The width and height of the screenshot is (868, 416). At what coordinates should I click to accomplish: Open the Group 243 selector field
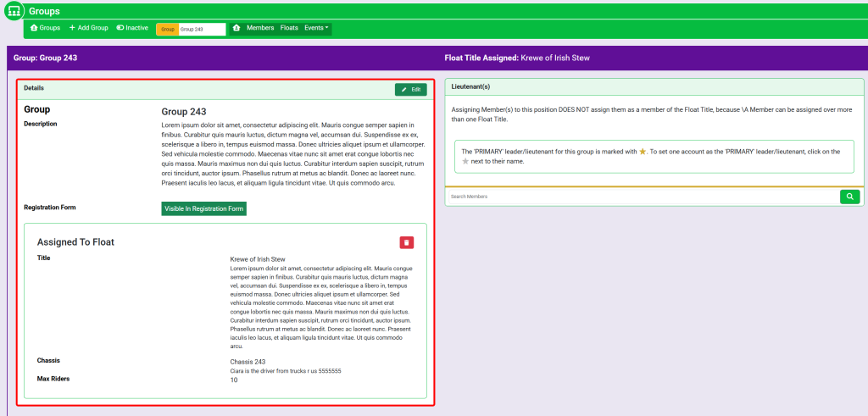point(201,29)
